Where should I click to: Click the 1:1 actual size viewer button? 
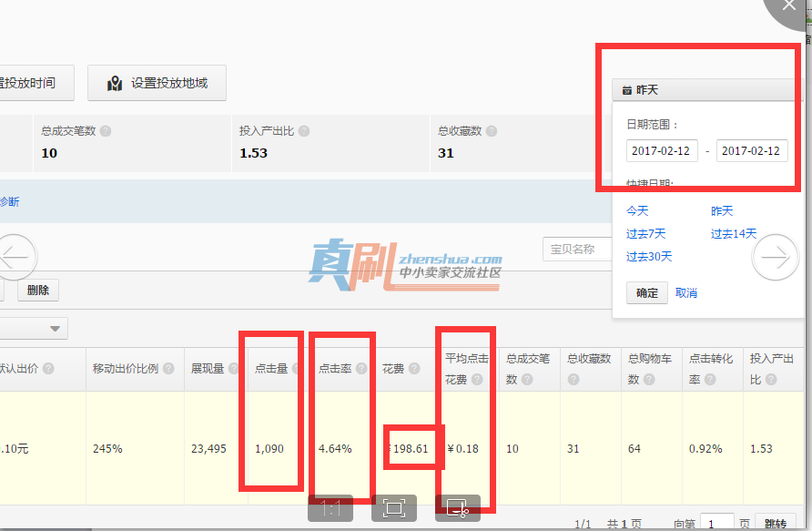coord(330,508)
